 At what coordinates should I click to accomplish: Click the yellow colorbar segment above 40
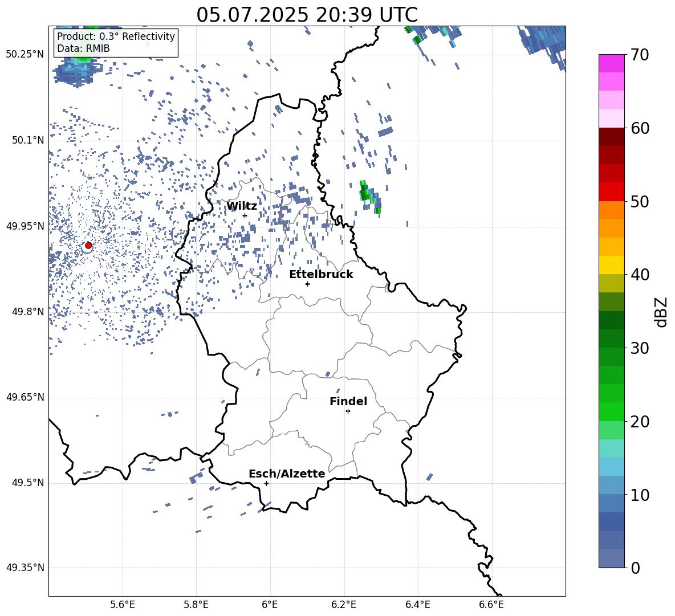[611, 265]
